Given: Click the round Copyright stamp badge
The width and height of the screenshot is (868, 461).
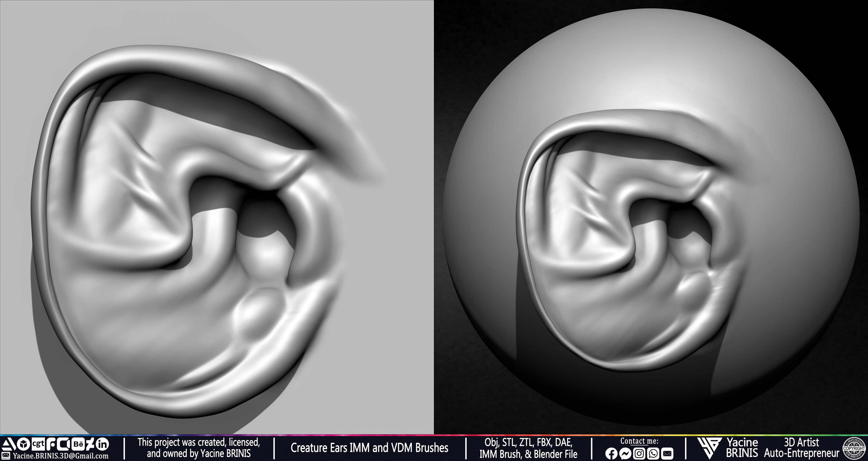Looking at the screenshot, I should (x=854, y=449).
